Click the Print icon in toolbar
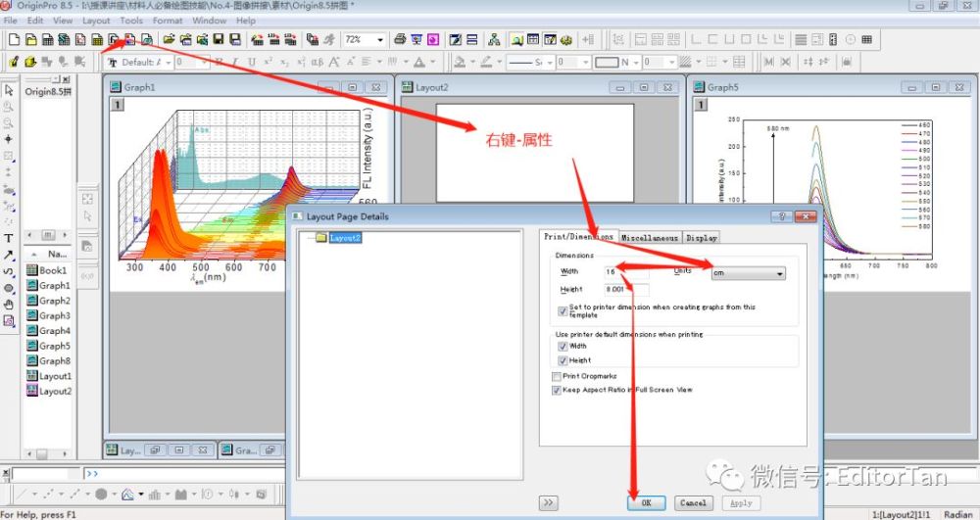The width and height of the screenshot is (980, 520). click(x=400, y=39)
